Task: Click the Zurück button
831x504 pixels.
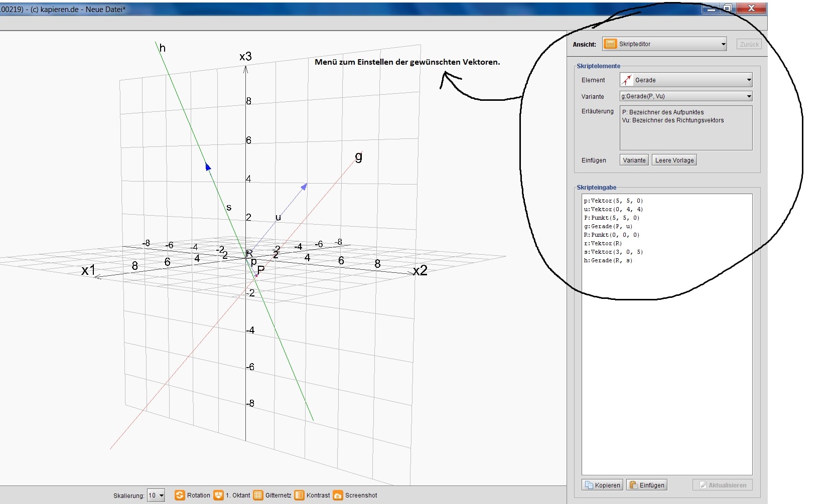Action: click(x=749, y=44)
